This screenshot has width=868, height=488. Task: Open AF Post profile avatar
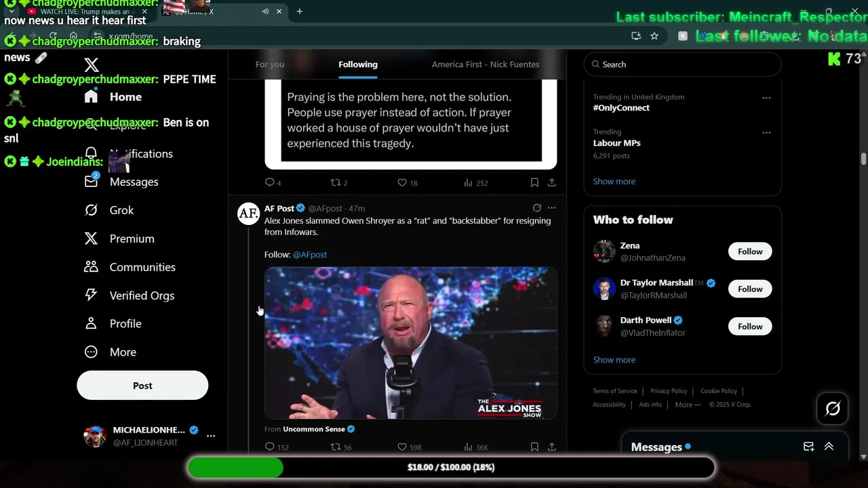click(248, 213)
